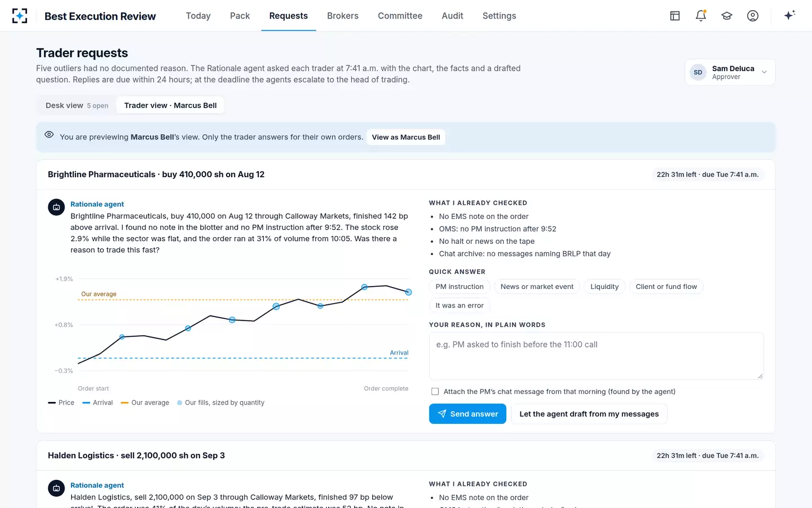Click the Brightline due time badge
This screenshot has width=812, height=508.
708,174
